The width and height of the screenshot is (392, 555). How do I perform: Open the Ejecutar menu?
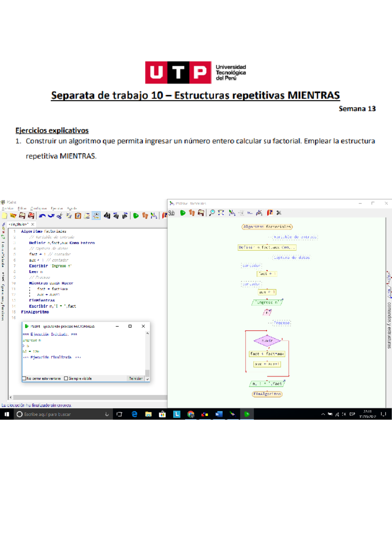(x=57, y=208)
